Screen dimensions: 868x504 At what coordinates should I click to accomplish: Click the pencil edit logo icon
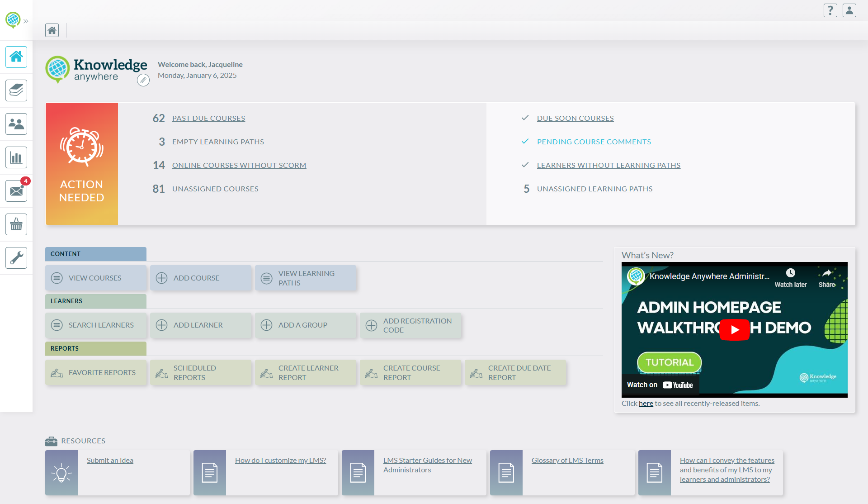tap(143, 81)
